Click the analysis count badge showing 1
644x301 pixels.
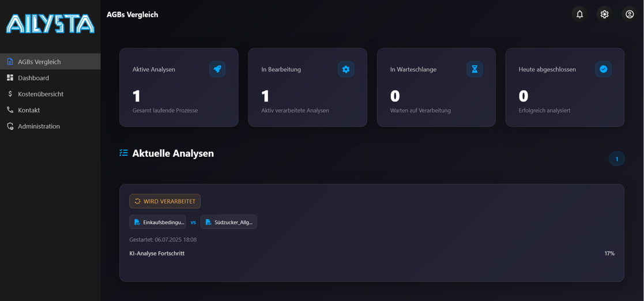(616, 159)
